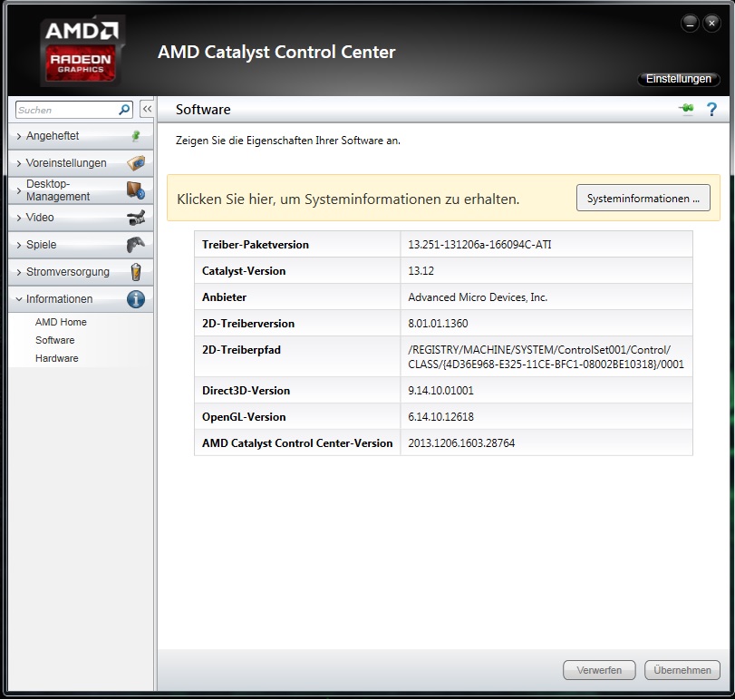The width and height of the screenshot is (735, 700).
Task: Click the Treiber-Paketversion label
Action: [x=256, y=245]
